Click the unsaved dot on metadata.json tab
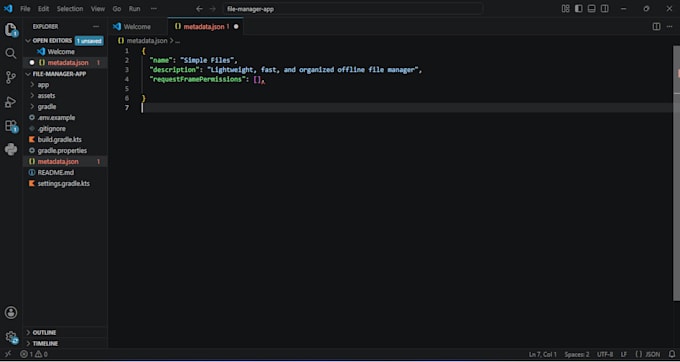The image size is (680, 362). pos(236,27)
